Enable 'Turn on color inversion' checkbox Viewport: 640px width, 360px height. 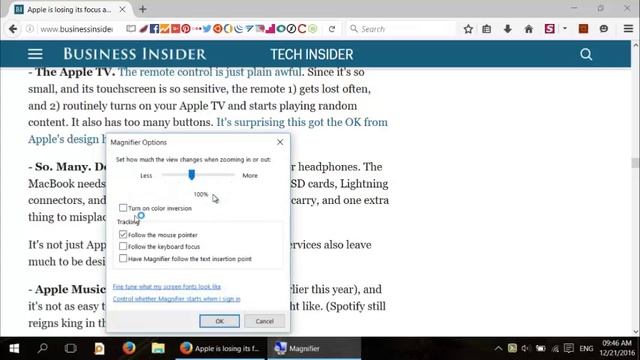pyautogui.click(x=123, y=208)
